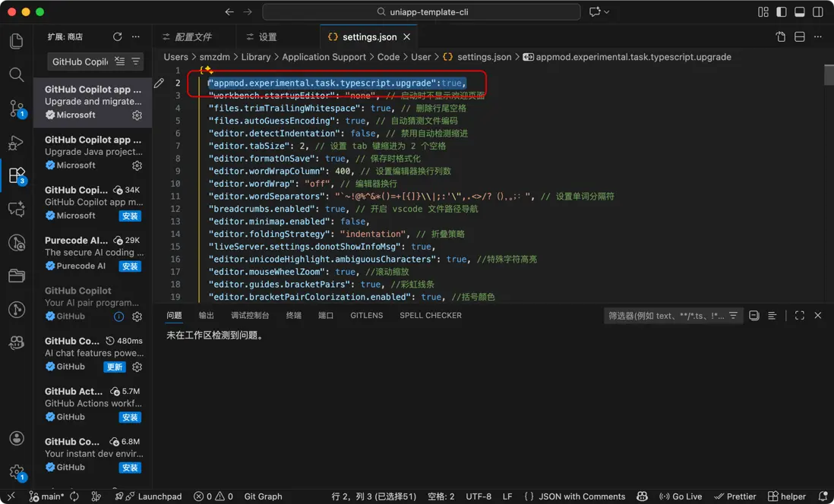The image size is (834, 504).
Task: Open the Run and Debug view
Action: (16, 142)
